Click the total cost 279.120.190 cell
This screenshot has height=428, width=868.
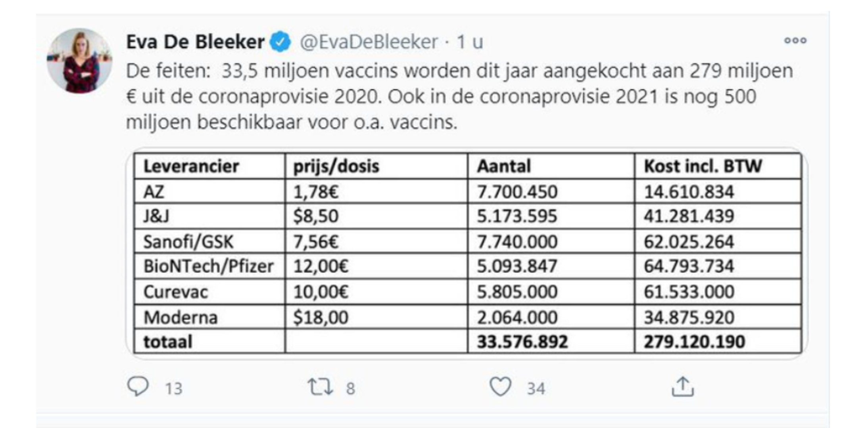[694, 342]
